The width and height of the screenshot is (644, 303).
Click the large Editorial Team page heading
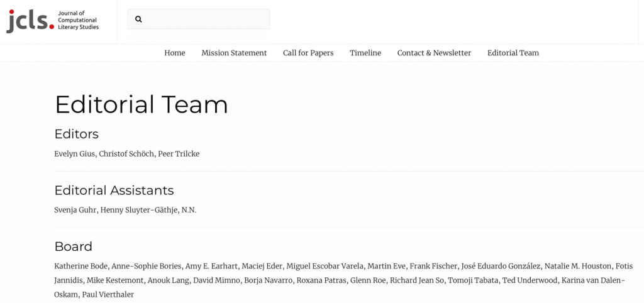[142, 104]
